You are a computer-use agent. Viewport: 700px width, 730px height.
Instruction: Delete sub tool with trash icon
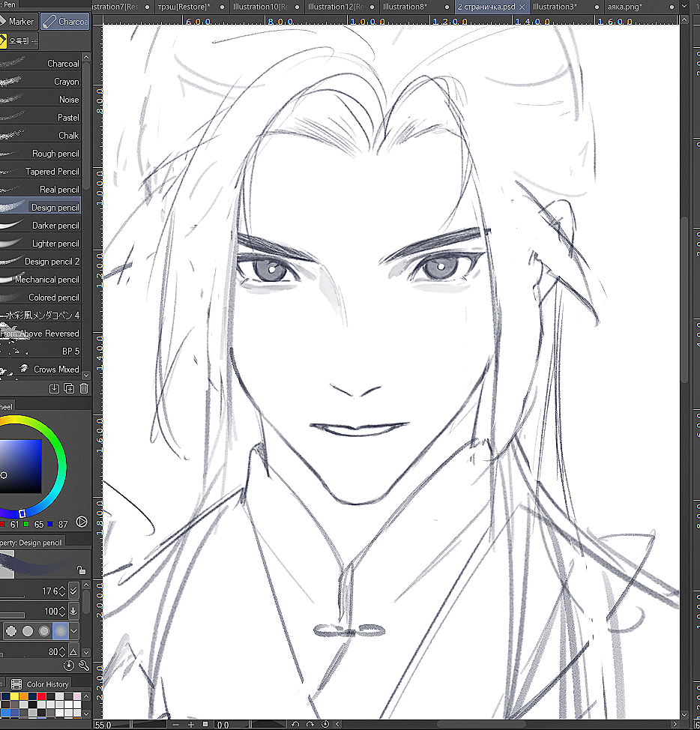83,388
